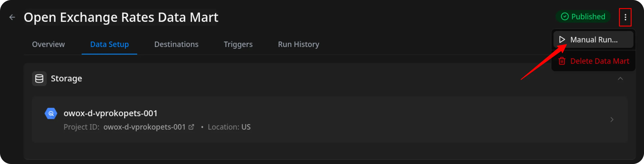Click the Open Exchange Rates Data Mart title
Screen dimensions: 644x164
[121, 17]
